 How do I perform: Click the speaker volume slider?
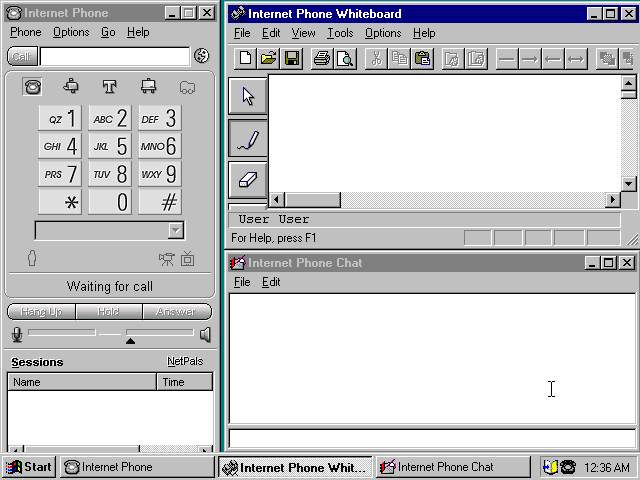pos(160,333)
